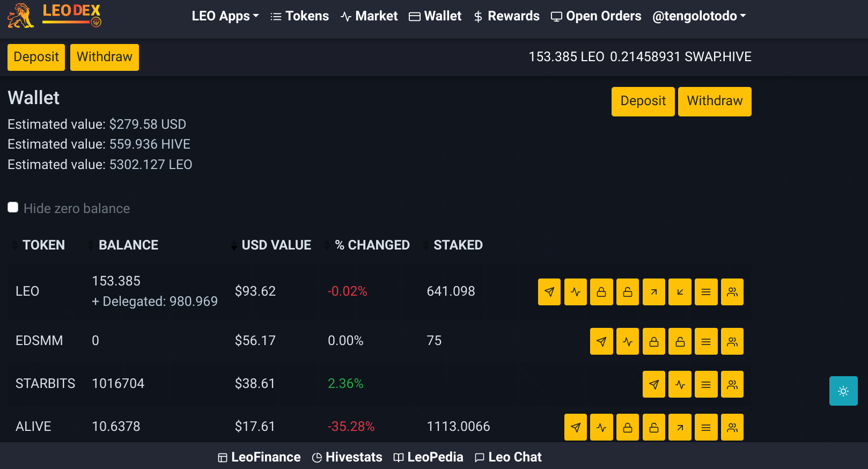Click the stake lock icon for ALIVE
This screenshot has width=868, height=469.
click(x=628, y=427)
